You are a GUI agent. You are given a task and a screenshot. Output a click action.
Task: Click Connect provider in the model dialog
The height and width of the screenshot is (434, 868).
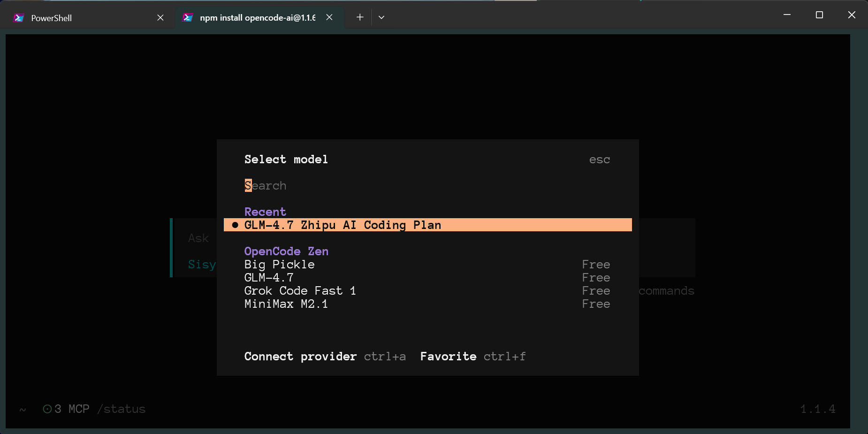pyautogui.click(x=300, y=357)
